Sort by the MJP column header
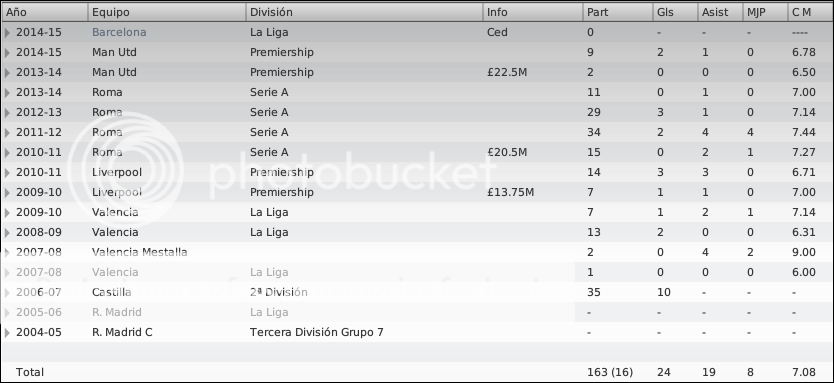This screenshot has height=383, width=834. click(x=765, y=12)
